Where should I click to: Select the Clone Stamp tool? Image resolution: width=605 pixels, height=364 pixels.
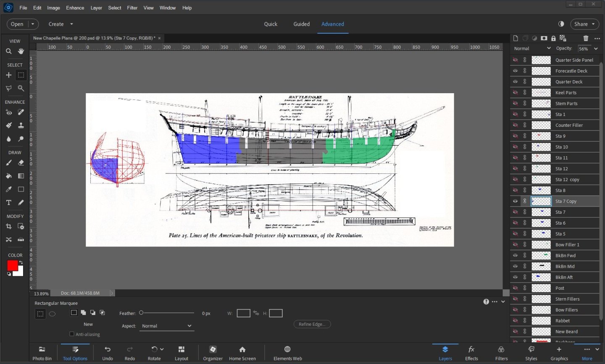tap(21, 125)
